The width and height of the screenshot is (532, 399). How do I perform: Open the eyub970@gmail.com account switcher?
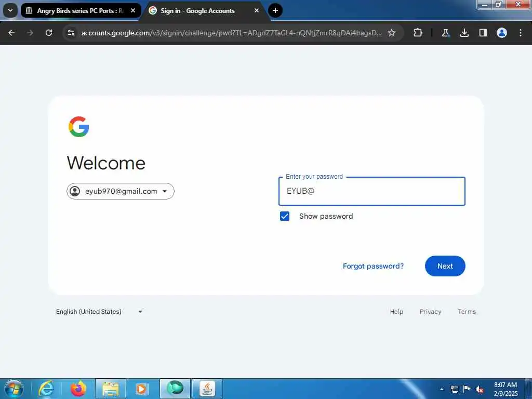pos(121,191)
